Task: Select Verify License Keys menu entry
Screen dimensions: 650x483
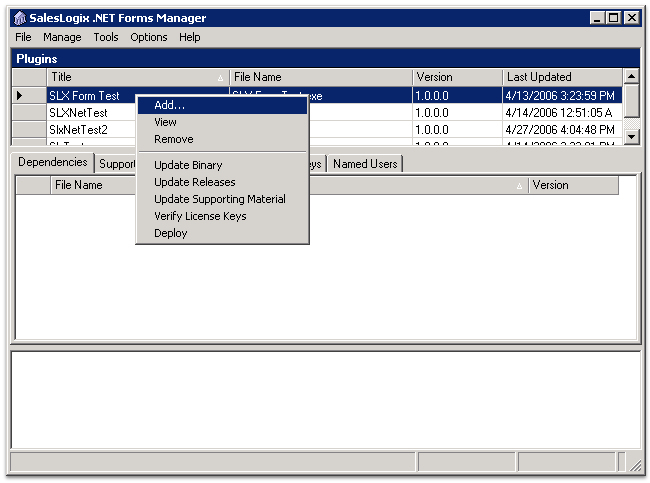Action: pyautogui.click(x=223, y=216)
